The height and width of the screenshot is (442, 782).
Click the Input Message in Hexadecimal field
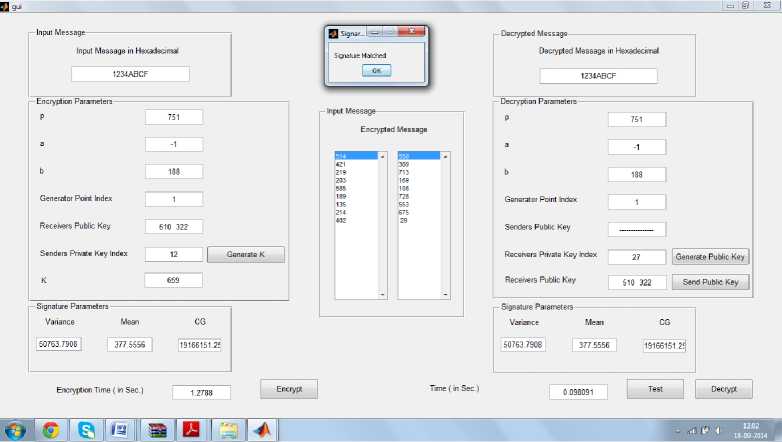[130, 74]
